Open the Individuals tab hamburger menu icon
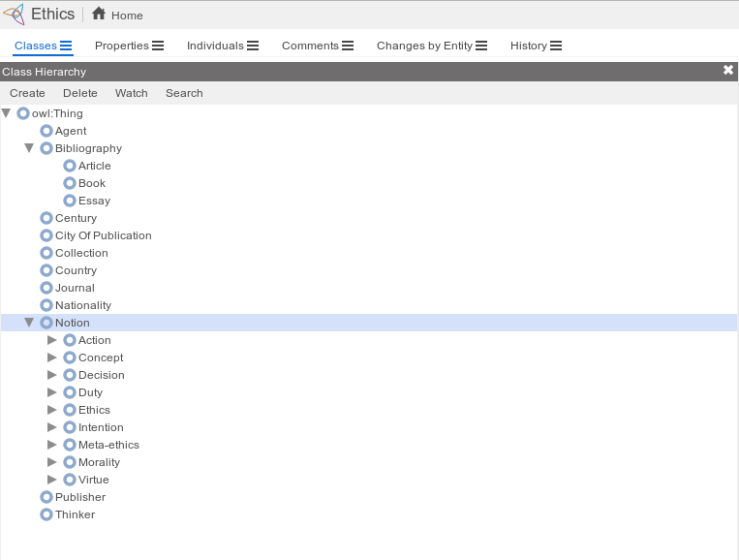Screen dimensions: 739x560 (253, 46)
